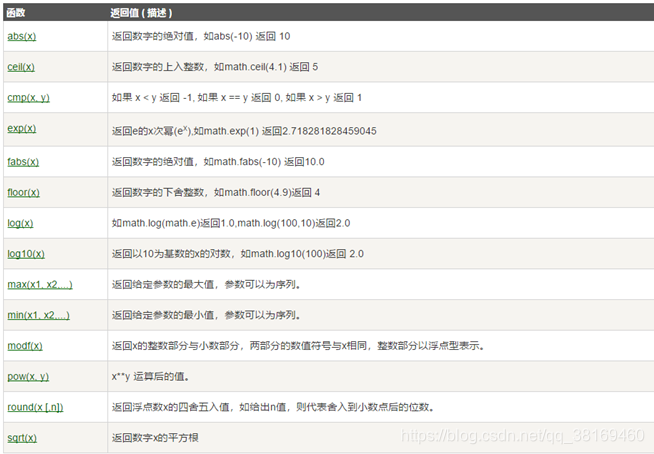Image resolution: width=654 pixels, height=454 pixels.
Task: Click the text 返回x的整数部分与小数部分
Action: (175, 346)
